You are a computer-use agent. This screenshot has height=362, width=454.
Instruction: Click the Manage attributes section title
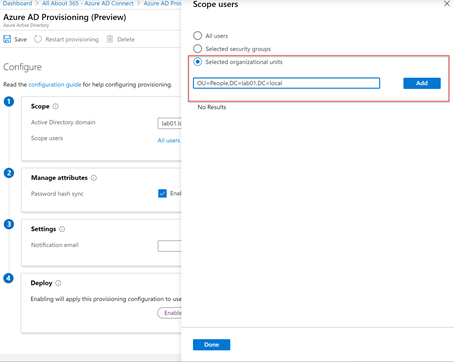59,178
